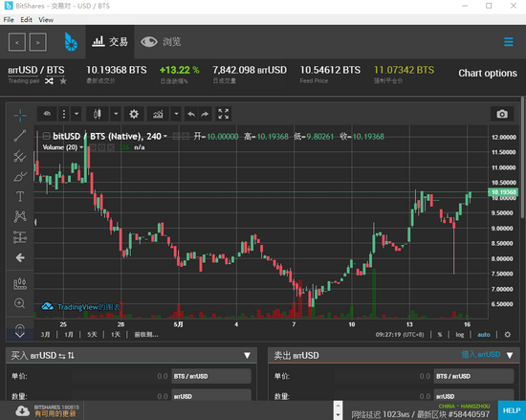Open chart settings gear near auto
The width and height of the screenshot is (526, 420).
point(508,335)
